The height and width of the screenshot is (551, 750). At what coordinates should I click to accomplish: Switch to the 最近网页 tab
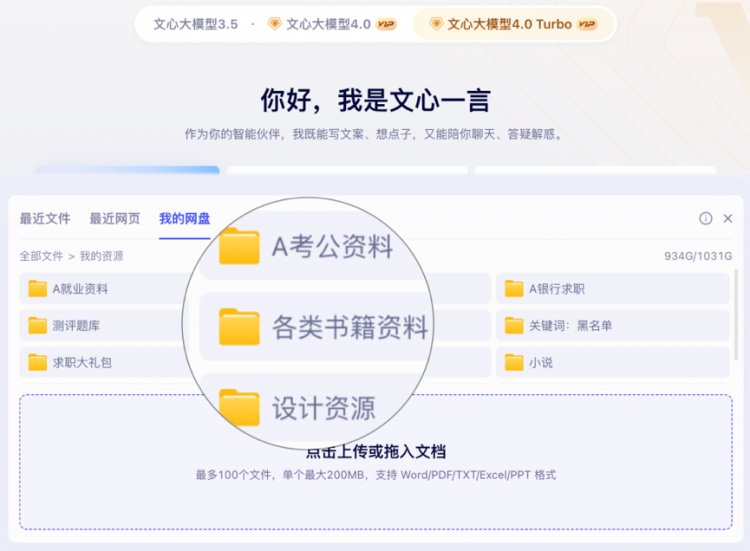tap(115, 219)
